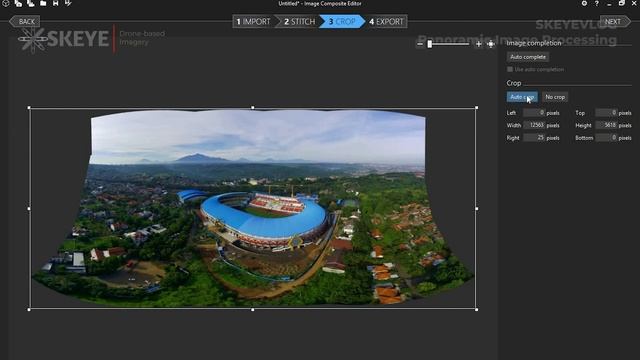Select the 3 CROP step
The height and width of the screenshot is (360, 640).
tap(342, 22)
